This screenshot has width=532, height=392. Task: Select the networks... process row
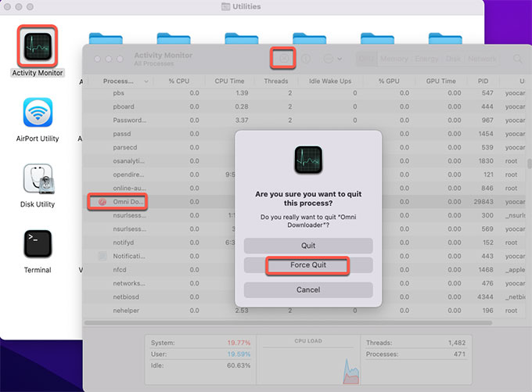[305, 283]
